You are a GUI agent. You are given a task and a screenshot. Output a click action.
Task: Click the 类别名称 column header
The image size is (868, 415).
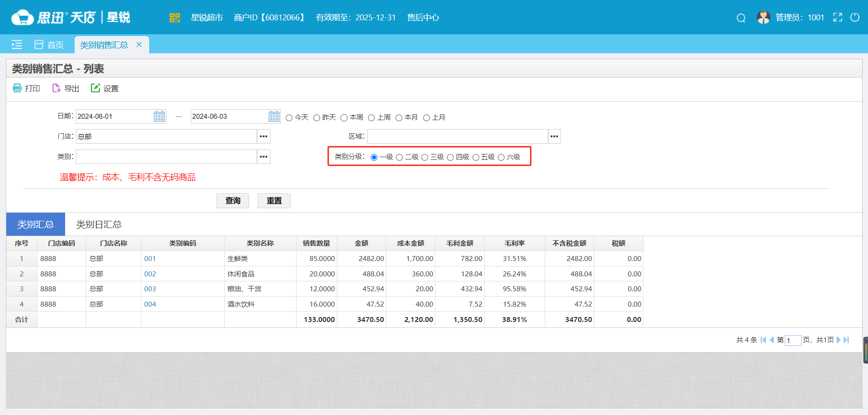click(x=260, y=243)
